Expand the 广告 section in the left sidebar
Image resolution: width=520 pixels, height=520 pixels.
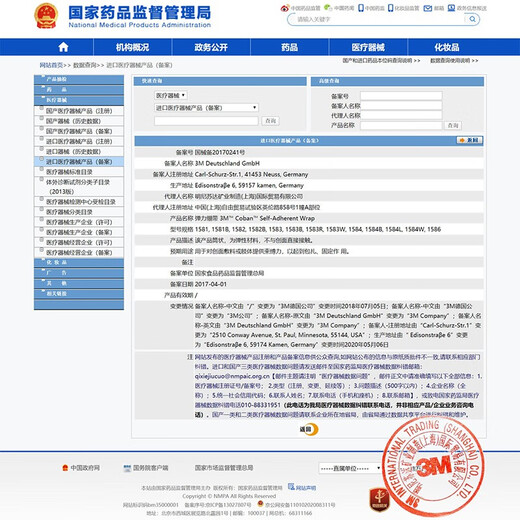79,273
